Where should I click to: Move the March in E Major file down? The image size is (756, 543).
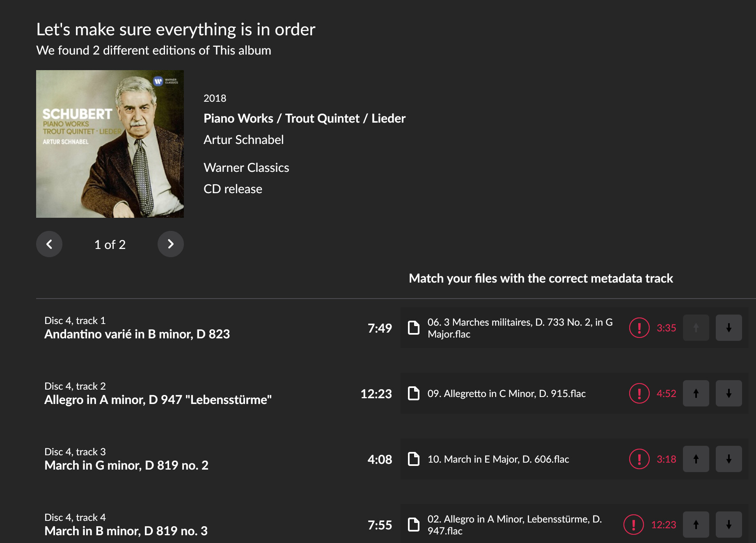(x=729, y=459)
